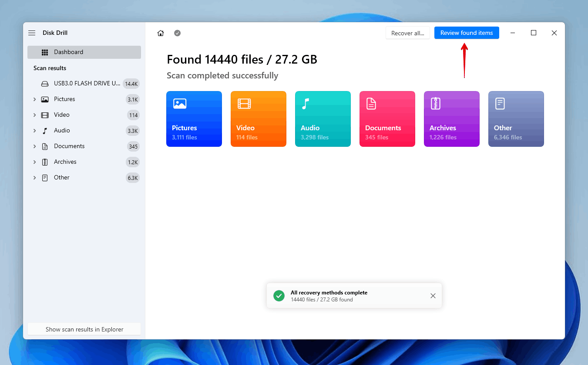
Task: Click the music note on the Audio card
Action: 306,104
